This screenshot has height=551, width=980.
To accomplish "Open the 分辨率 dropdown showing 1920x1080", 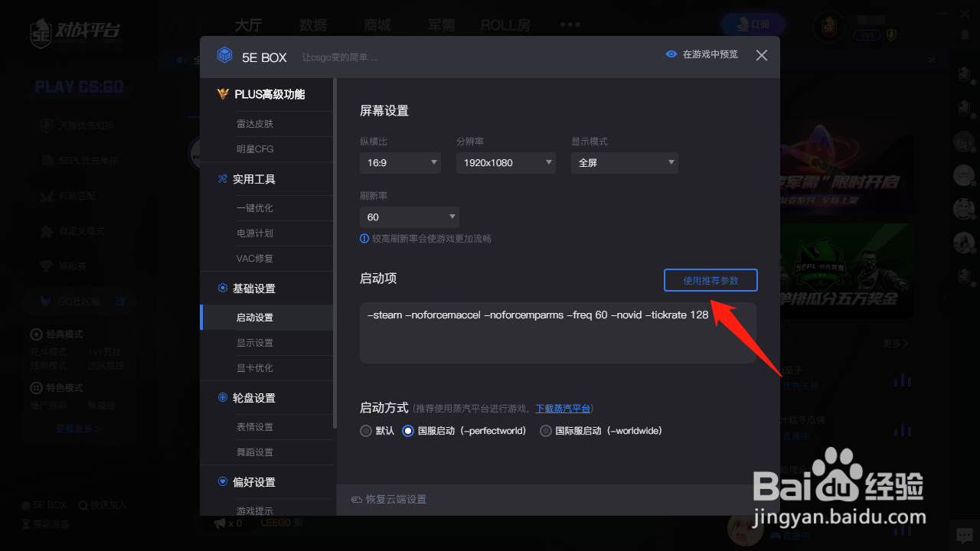I will [x=505, y=162].
